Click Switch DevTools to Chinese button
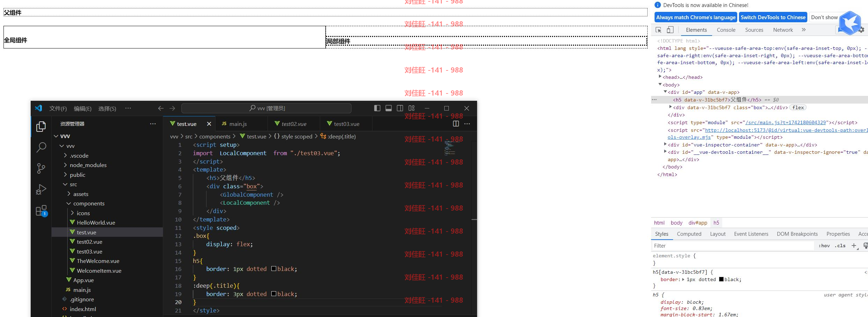The height and width of the screenshot is (317, 868). tap(773, 17)
